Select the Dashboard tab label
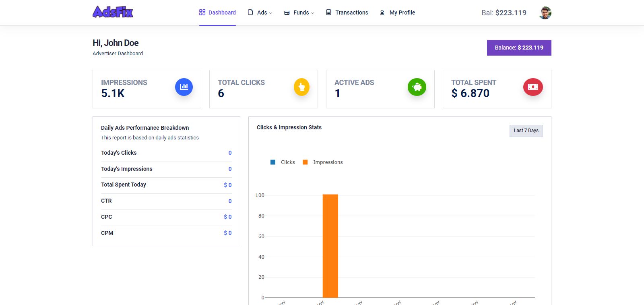 222,12
